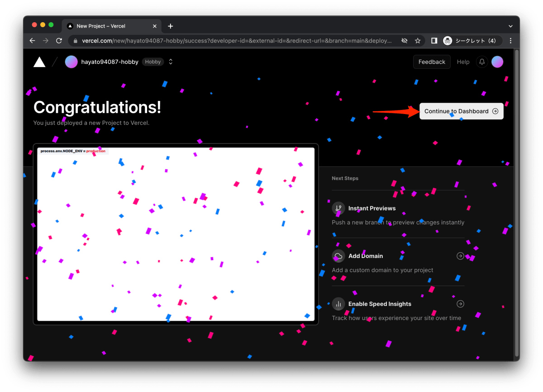This screenshot has width=543, height=392.
Task: Select the Instant Previews title
Action: 372,208
